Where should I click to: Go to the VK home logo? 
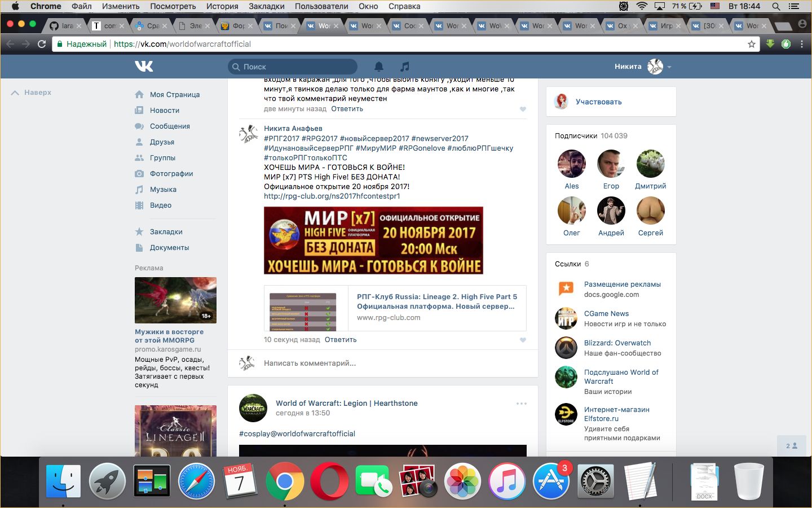pos(144,67)
